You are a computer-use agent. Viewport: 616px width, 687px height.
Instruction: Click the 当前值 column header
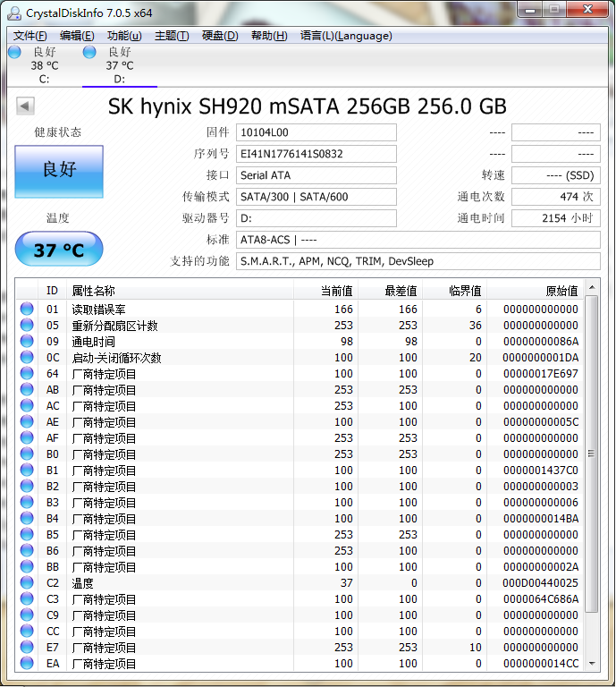(325, 291)
